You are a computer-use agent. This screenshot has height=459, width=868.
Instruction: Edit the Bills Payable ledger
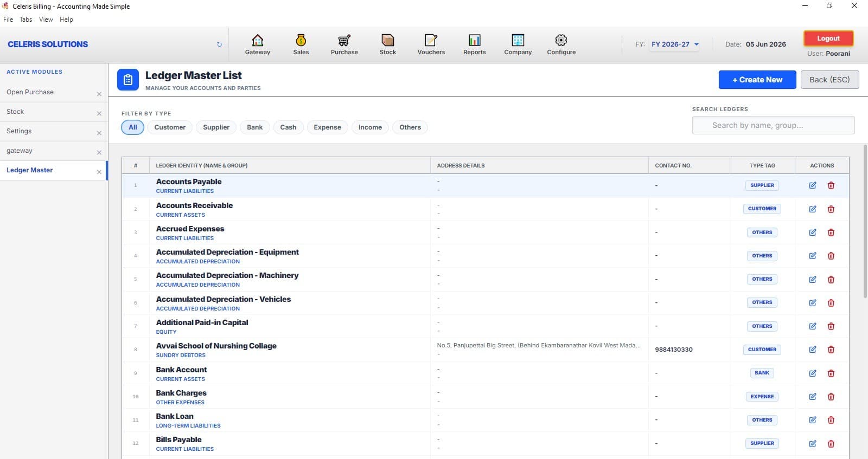coord(813,444)
